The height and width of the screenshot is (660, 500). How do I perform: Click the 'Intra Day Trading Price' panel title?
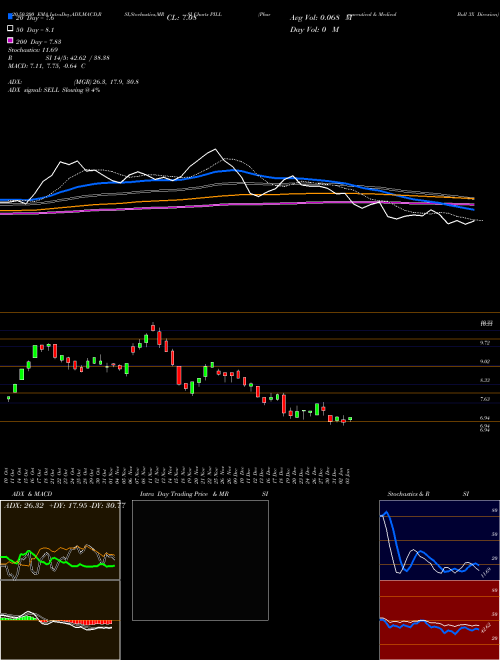click(x=174, y=494)
